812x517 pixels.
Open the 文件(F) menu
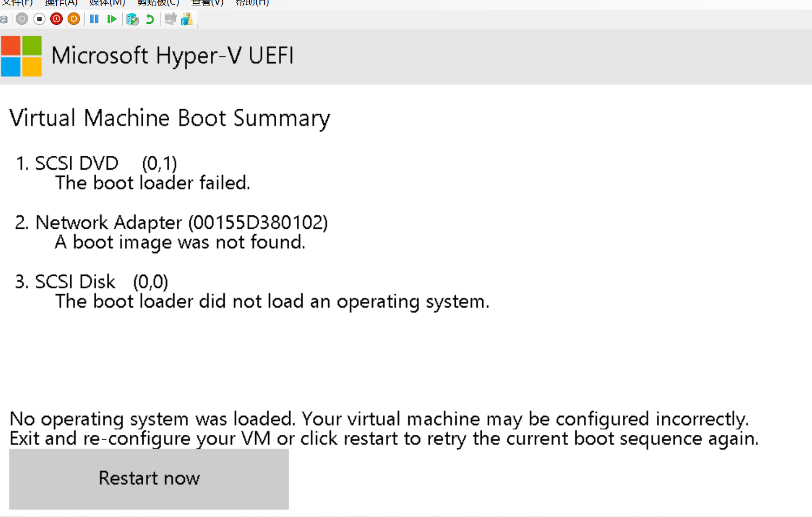pyautogui.click(x=18, y=3)
